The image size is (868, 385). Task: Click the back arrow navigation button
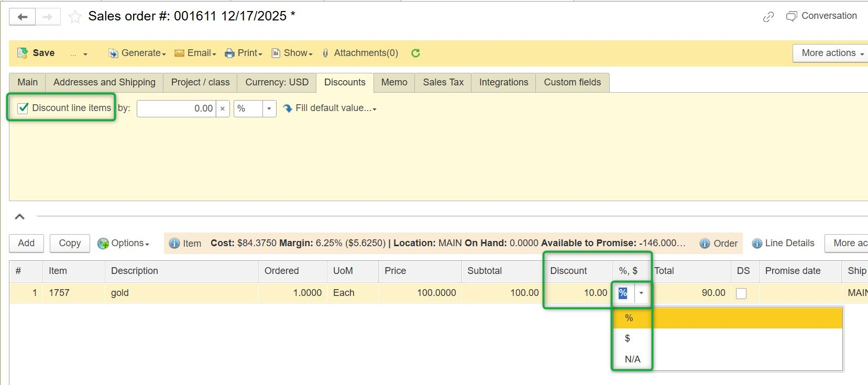[x=23, y=17]
